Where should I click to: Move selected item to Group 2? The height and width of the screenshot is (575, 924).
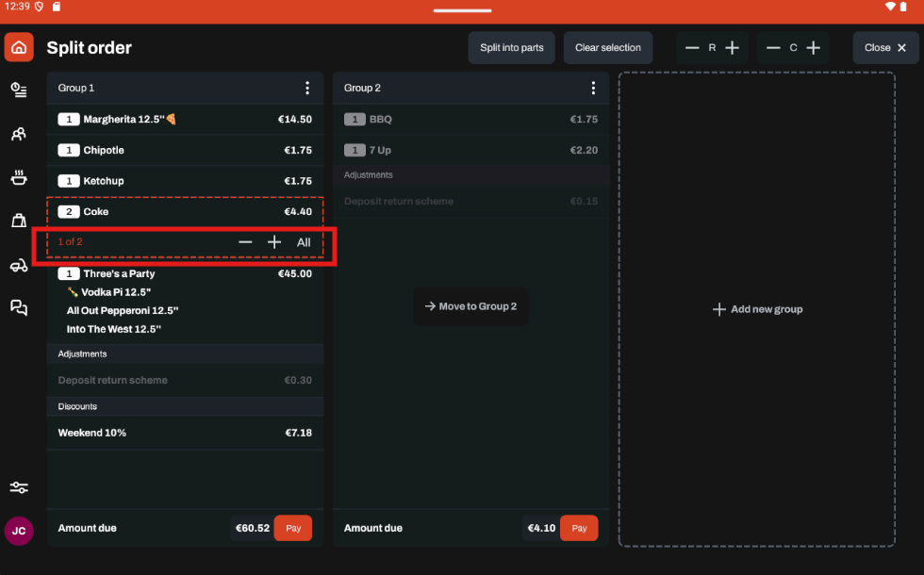[x=470, y=306]
